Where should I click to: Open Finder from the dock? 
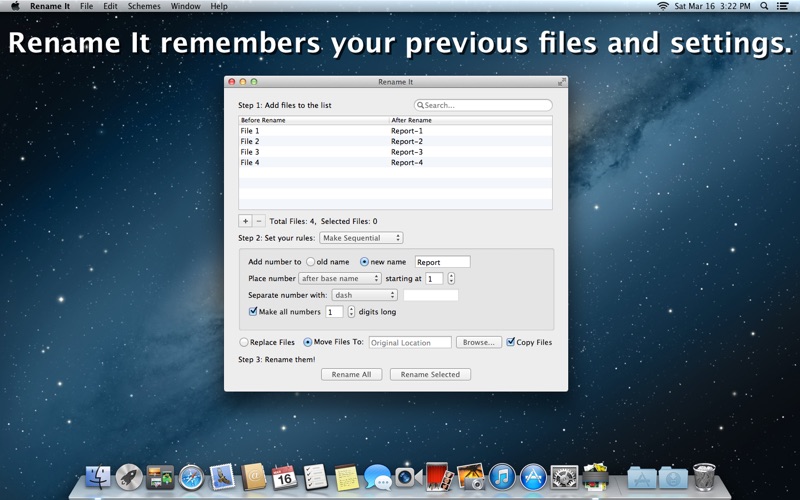[97, 478]
